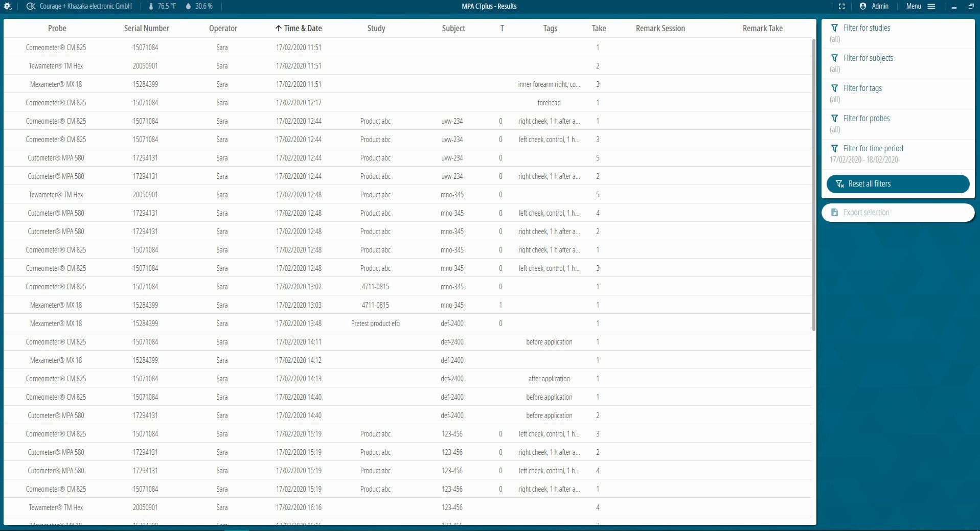Image resolution: width=980 pixels, height=531 pixels.
Task: Select Take column header
Action: [x=599, y=28]
